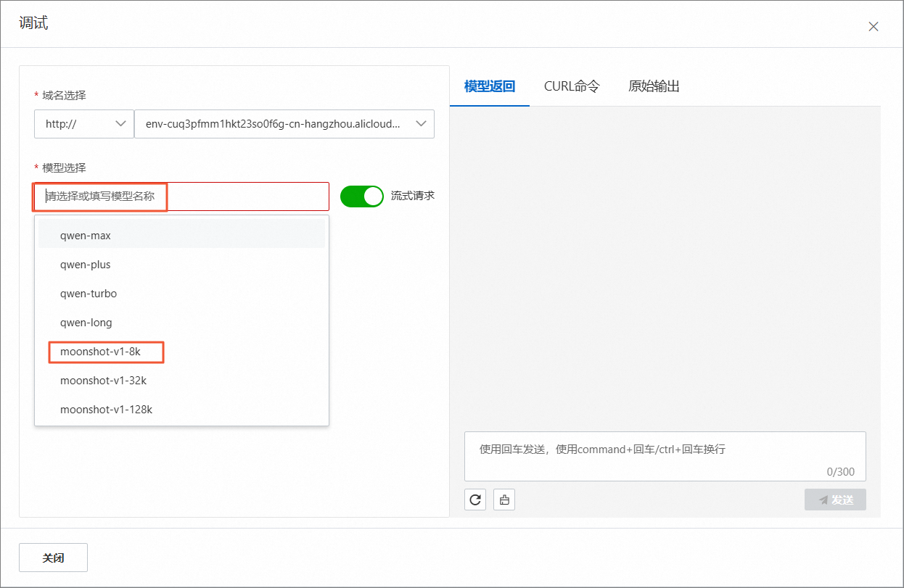Click the 域名选择 field label

(65, 96)
